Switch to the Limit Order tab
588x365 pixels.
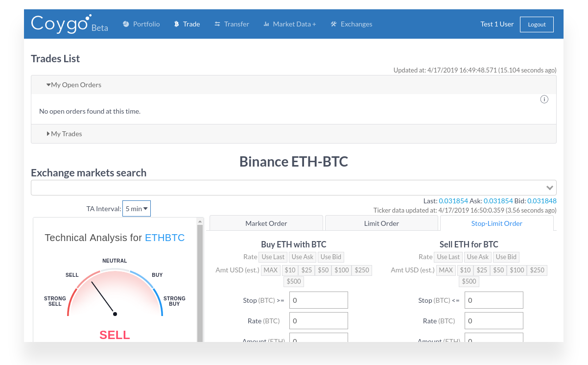tap(381, 223)
